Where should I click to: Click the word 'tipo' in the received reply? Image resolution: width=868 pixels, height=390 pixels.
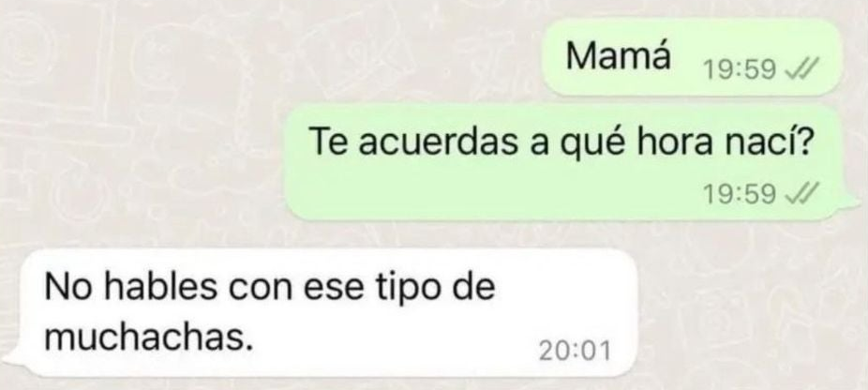pos(409,291)
